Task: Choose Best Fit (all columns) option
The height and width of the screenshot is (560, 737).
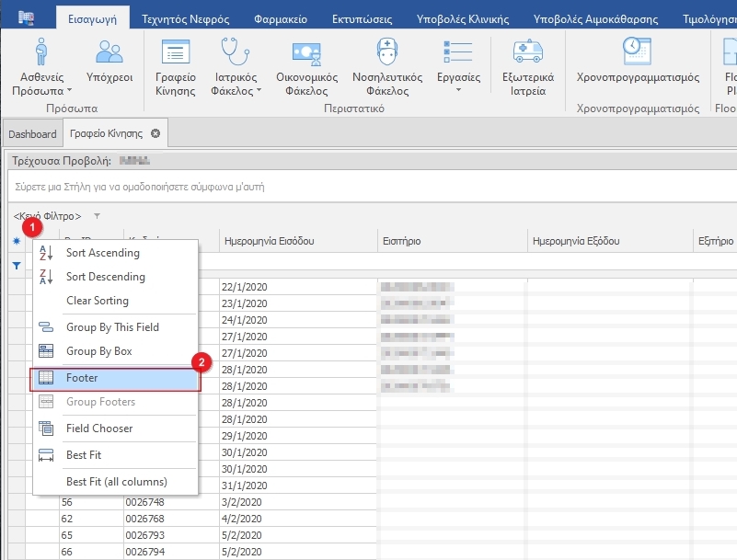Action: 116,482
